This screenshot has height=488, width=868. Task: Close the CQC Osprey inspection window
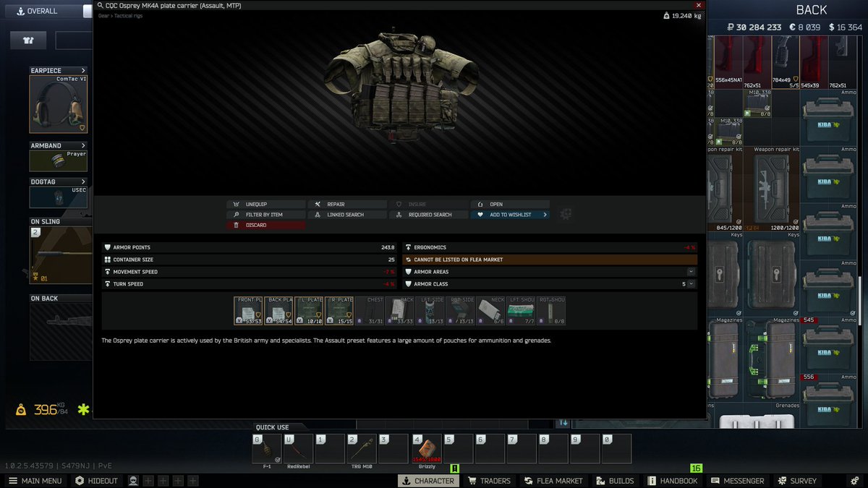tap(698, 5)
